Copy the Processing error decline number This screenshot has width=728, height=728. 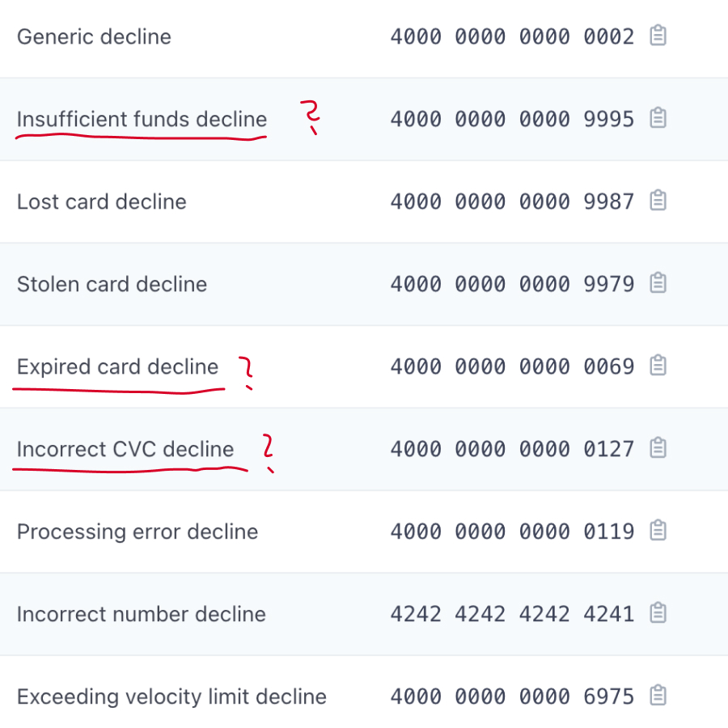click(658, 531)
